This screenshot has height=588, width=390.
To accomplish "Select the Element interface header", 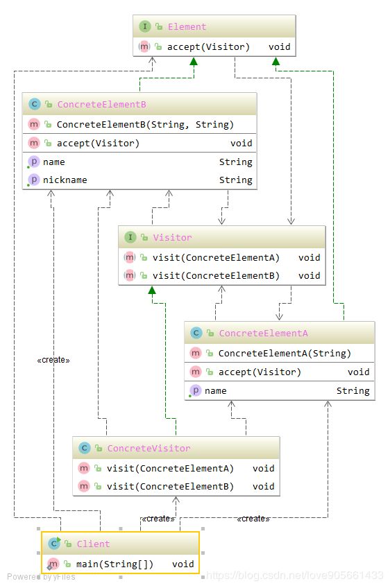I will coord(214,26).
